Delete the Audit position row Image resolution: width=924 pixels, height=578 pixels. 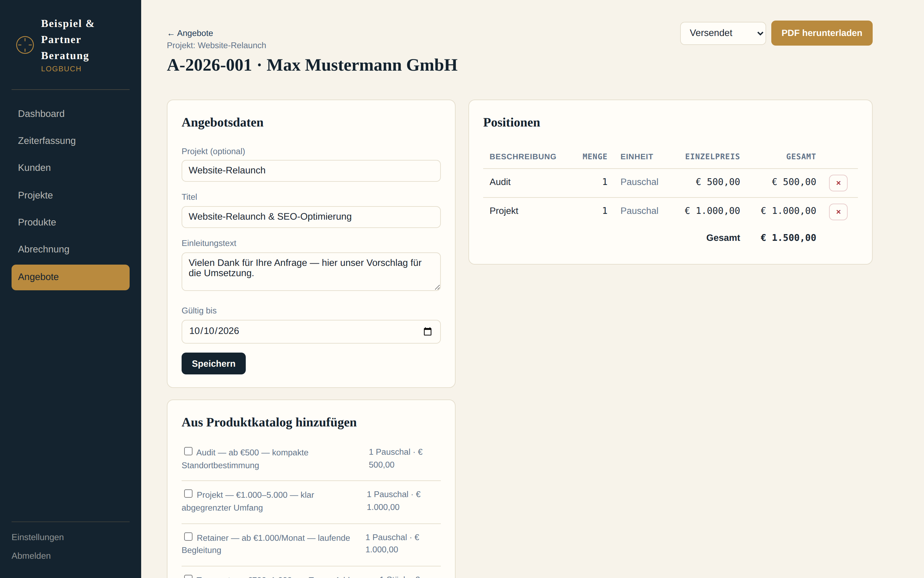pos(838,183)
